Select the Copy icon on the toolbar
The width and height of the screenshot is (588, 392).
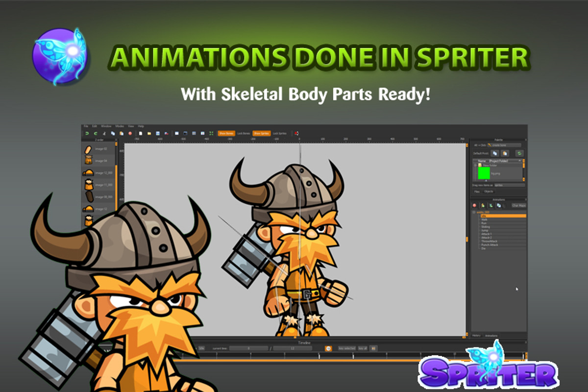[x=112, y=133]
